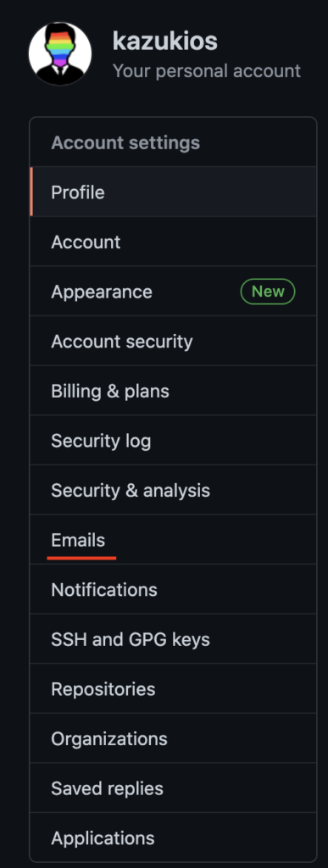Click the red underline beneath Emails

click(82, 558)
